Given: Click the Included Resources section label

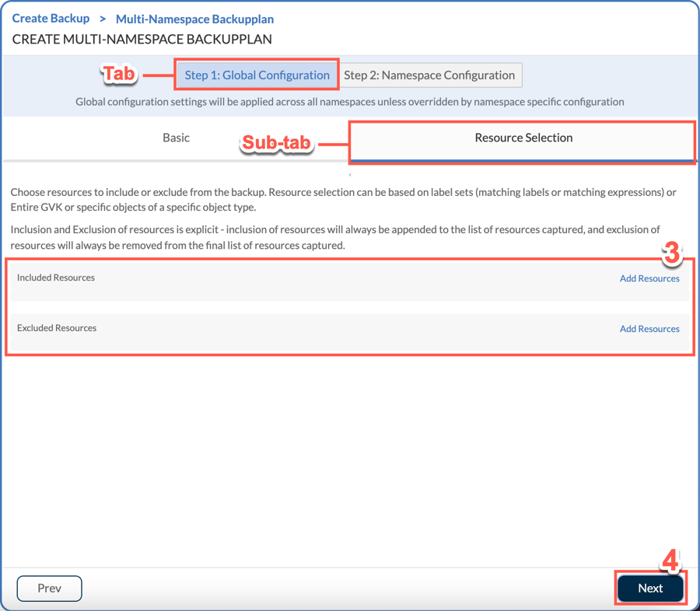Looking at the screenshot, I should (x=56, y=278).
